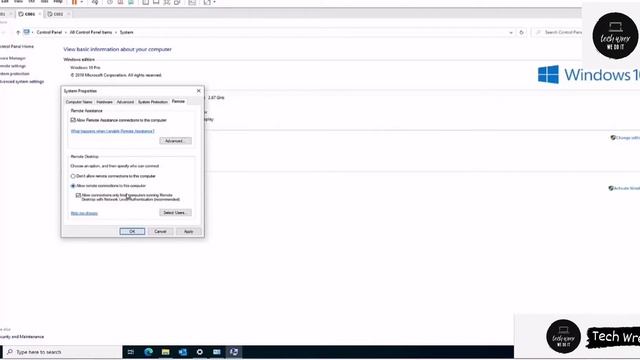Open the Outlook mail taskbar icon

(182, 352)
